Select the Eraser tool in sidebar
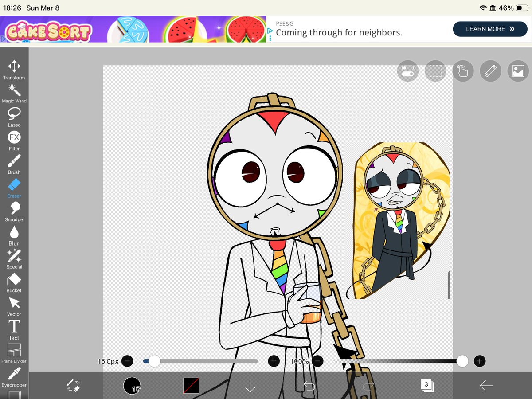The image size is (532, 399). click(14, 188)
